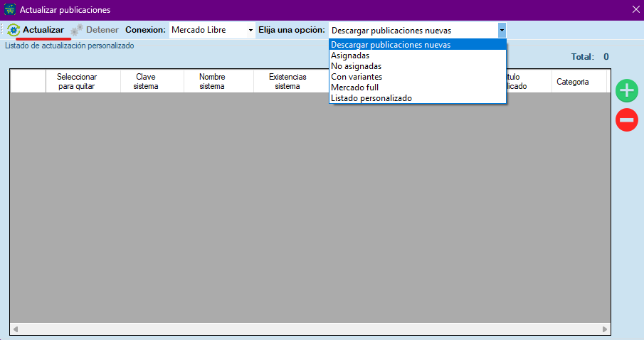This screenshot has width=644, height=340.
Task: Click the app icon in title bar
Action: pos(9,10)
